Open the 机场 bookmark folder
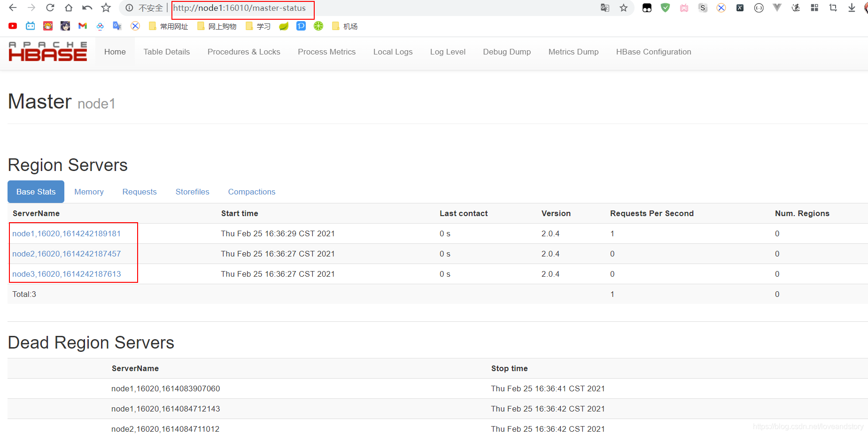The width and height of the screenshot is (868, 435). pos(345,26)
